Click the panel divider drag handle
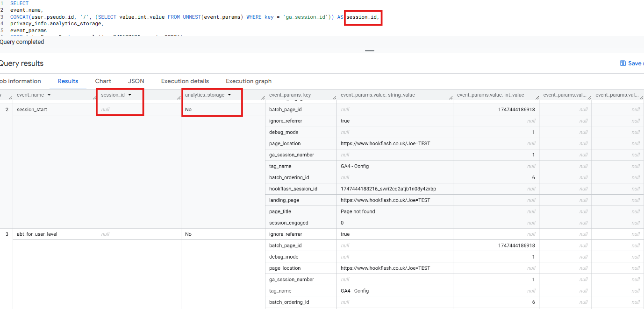This screenshot has width=644, height=309. coord(369,50)
